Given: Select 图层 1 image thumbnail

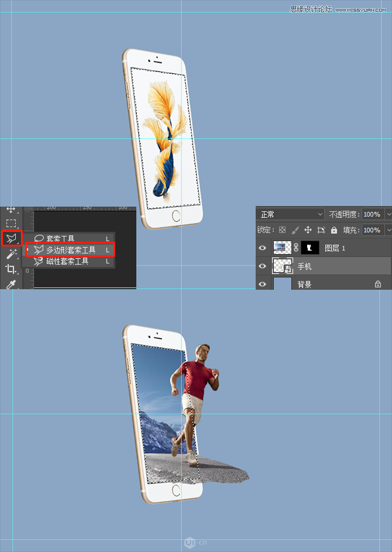Looking at the screenshot, I should (x=283, y=248).
